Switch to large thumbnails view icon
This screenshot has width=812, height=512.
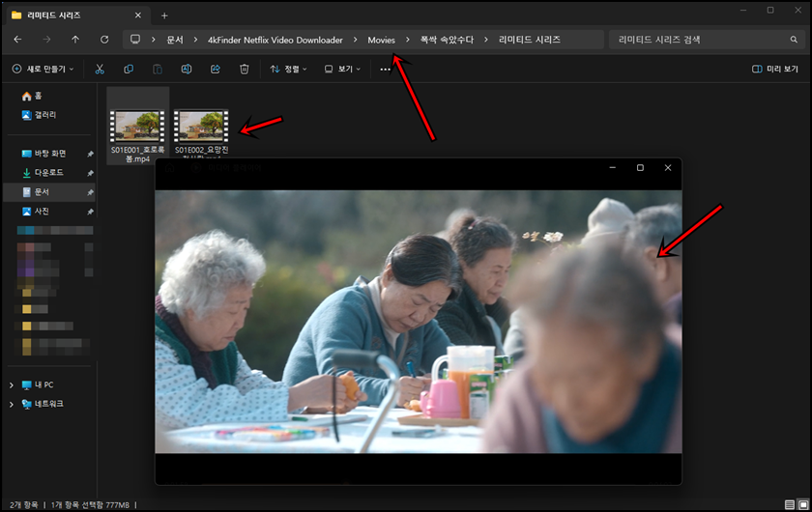click(803, 504)
